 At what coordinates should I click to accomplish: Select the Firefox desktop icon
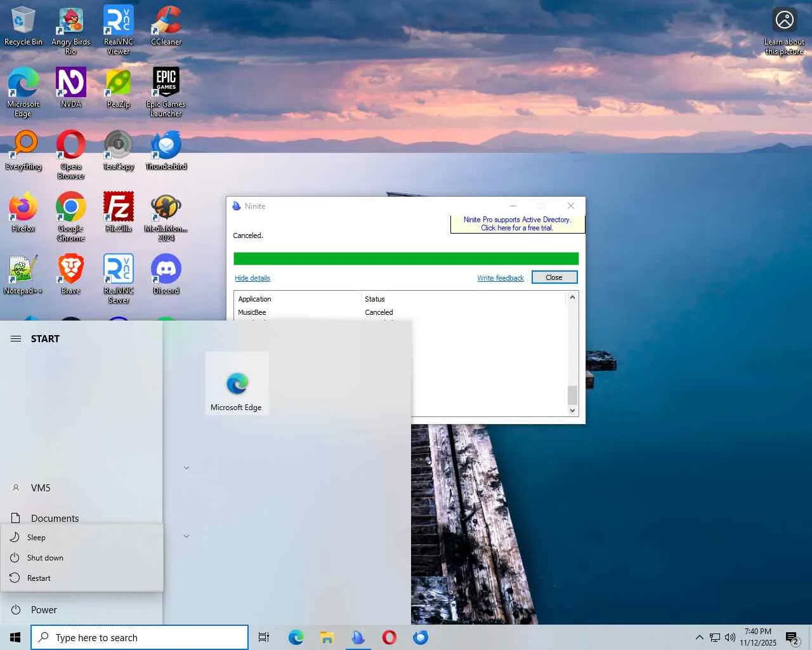click(23, 213)
